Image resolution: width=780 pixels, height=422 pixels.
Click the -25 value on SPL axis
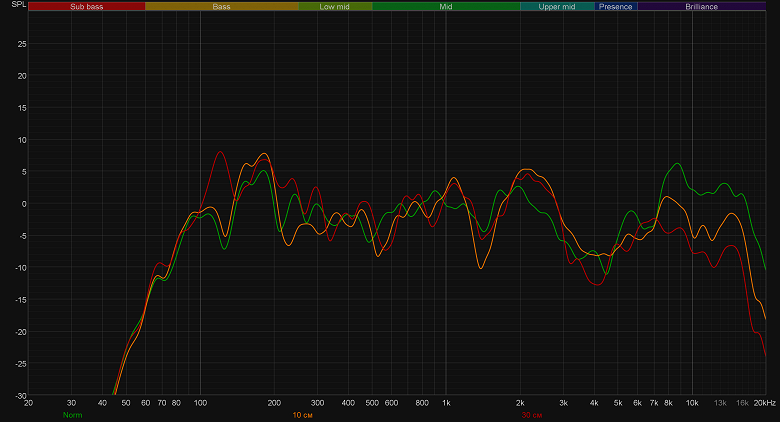coord(20,364)
